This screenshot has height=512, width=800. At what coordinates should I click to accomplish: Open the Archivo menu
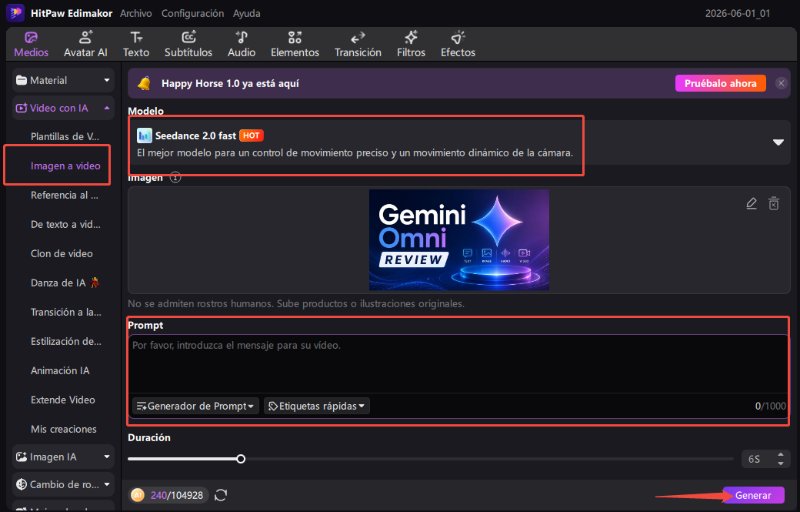tap(136, 13)
